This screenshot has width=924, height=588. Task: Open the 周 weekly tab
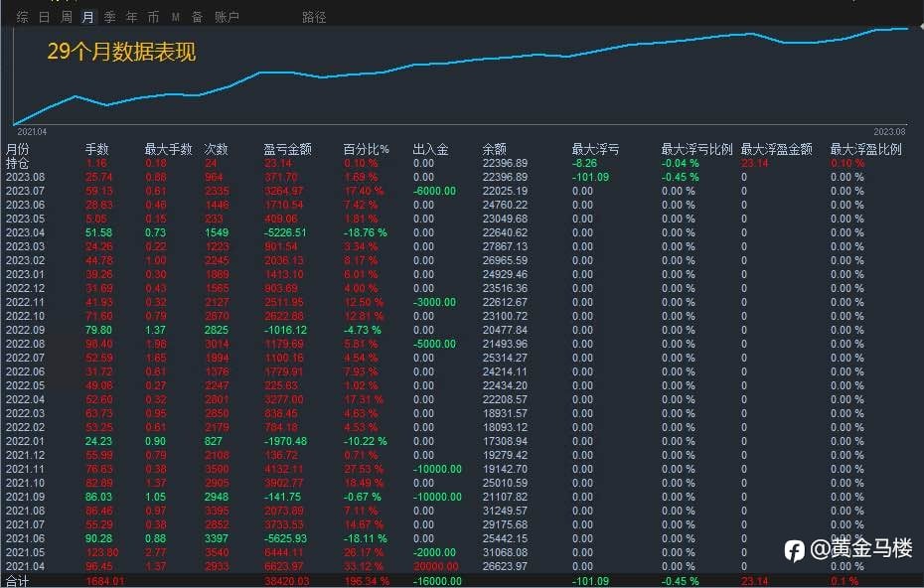click(x=66, y=17)
